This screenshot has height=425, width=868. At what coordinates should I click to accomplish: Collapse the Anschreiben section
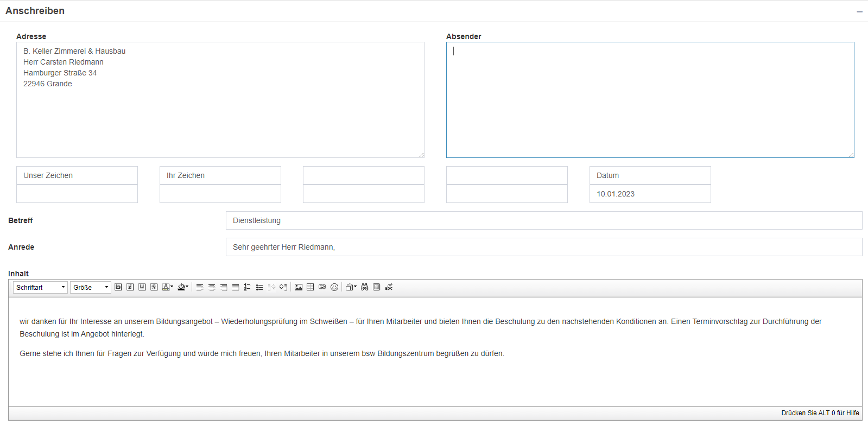(x=859, y=11)
